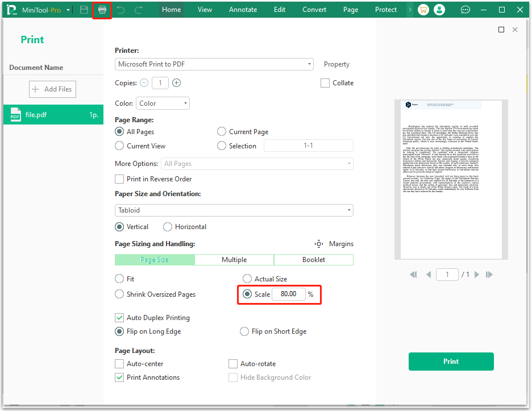532x411 pixels.
Task: Open the user account avatar icon
Action: point(439,10)
